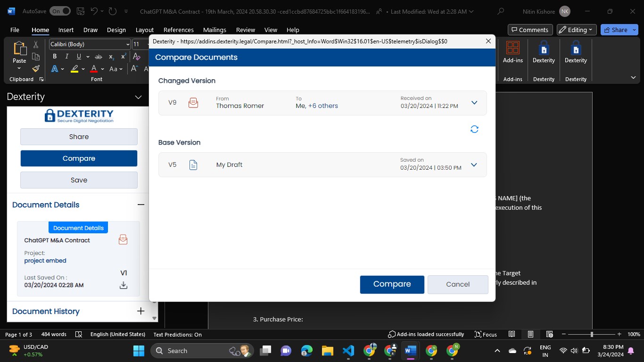Click the envelope icon beside ChatGPT M&A Contract
This screenshot has height=362, width=644.
click(123, 239)
